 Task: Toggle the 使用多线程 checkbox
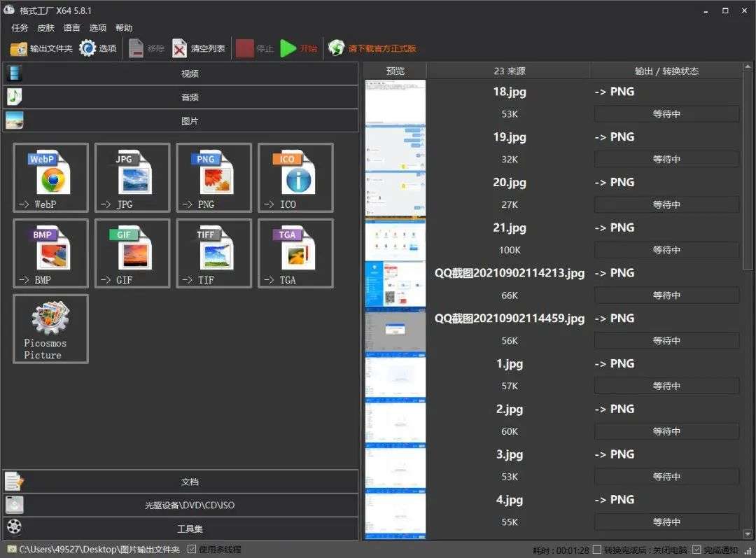[192, 550]
